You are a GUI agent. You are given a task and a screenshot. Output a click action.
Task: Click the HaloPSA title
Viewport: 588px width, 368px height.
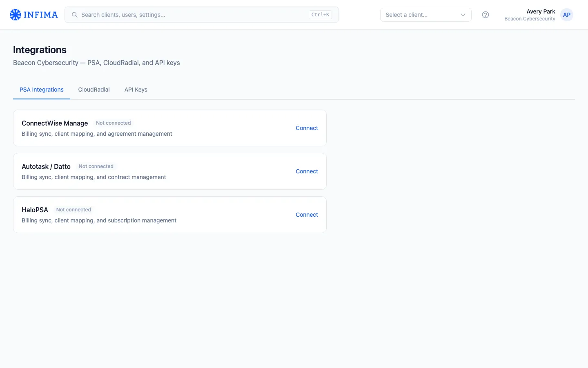pos(35,210)
